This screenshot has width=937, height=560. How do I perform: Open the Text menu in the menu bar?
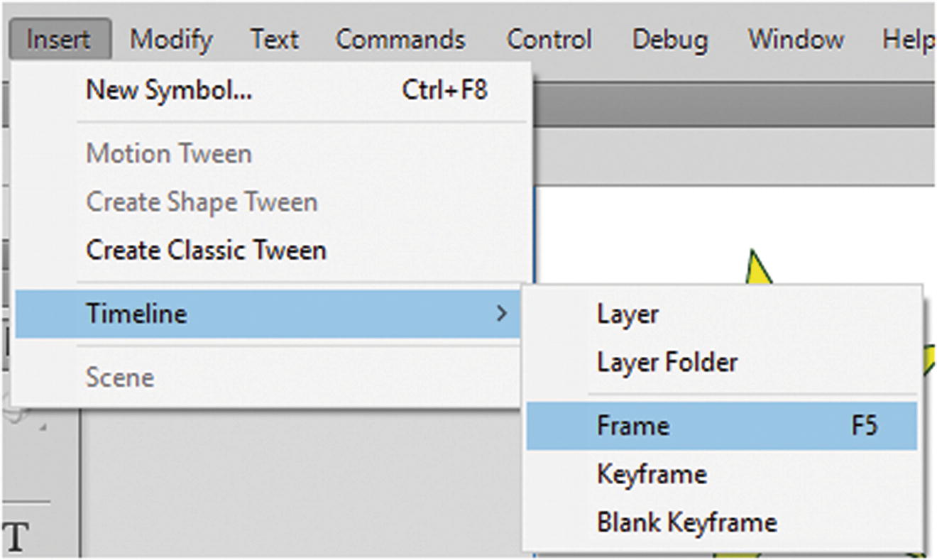tap(274, 40)
